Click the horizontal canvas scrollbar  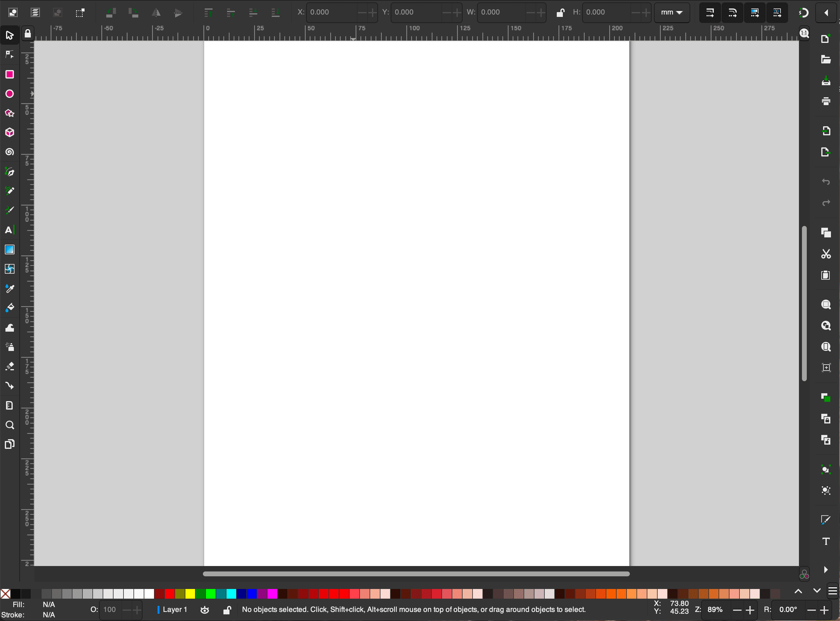pyautogui.click(x=416, y=574)
